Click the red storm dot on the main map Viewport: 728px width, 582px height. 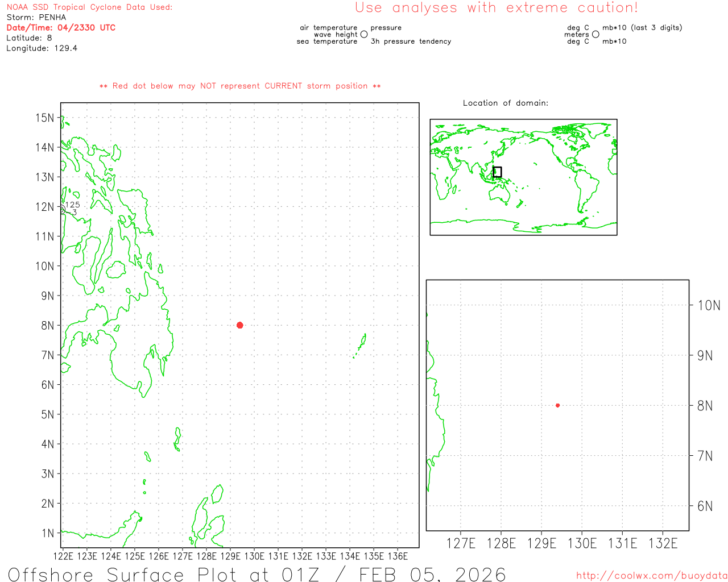pos(239,325)
